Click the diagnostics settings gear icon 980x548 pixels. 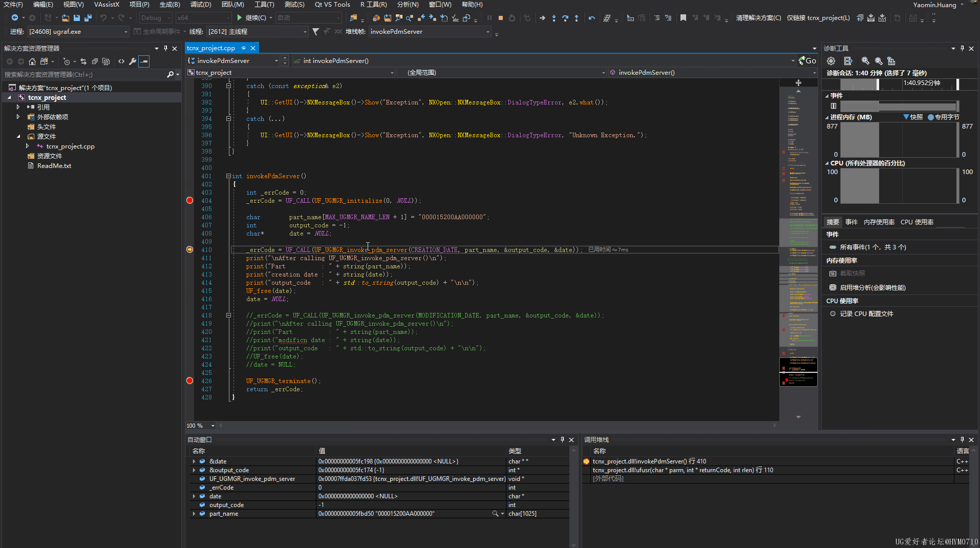tap(831, 61)
